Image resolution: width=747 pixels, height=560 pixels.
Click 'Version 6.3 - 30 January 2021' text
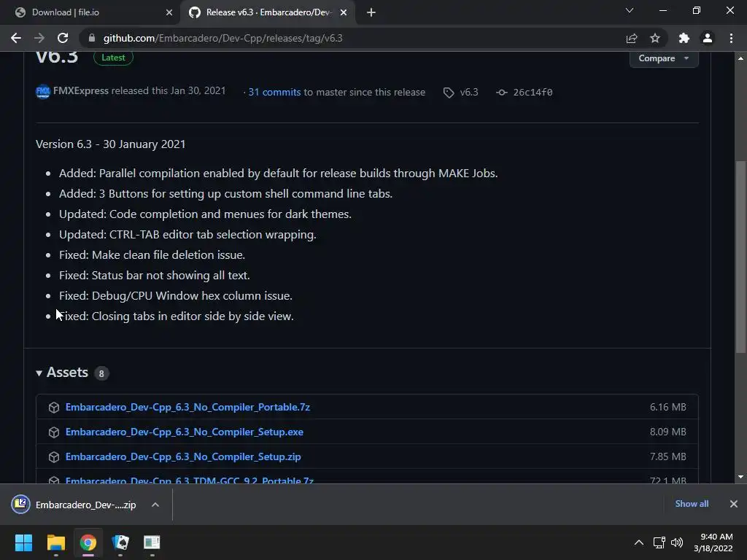(x=111, y=144)
